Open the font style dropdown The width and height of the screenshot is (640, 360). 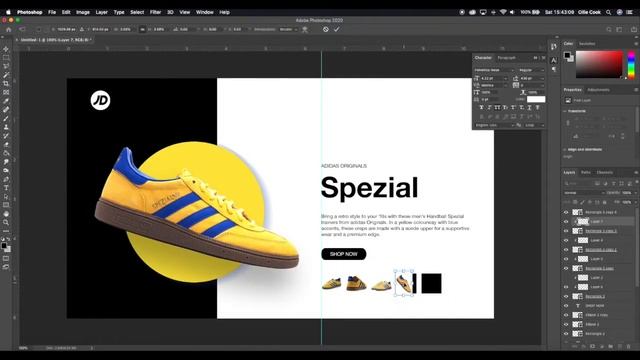(x=531, y=70)
